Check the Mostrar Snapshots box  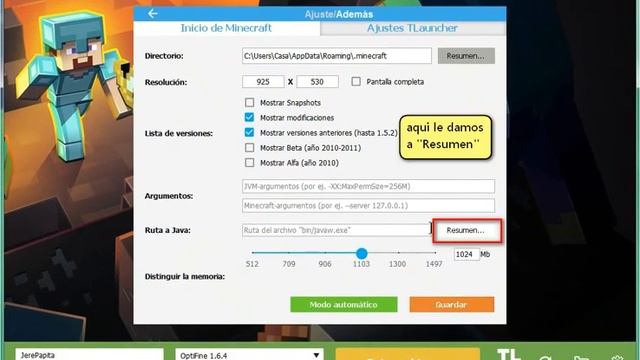249,102
